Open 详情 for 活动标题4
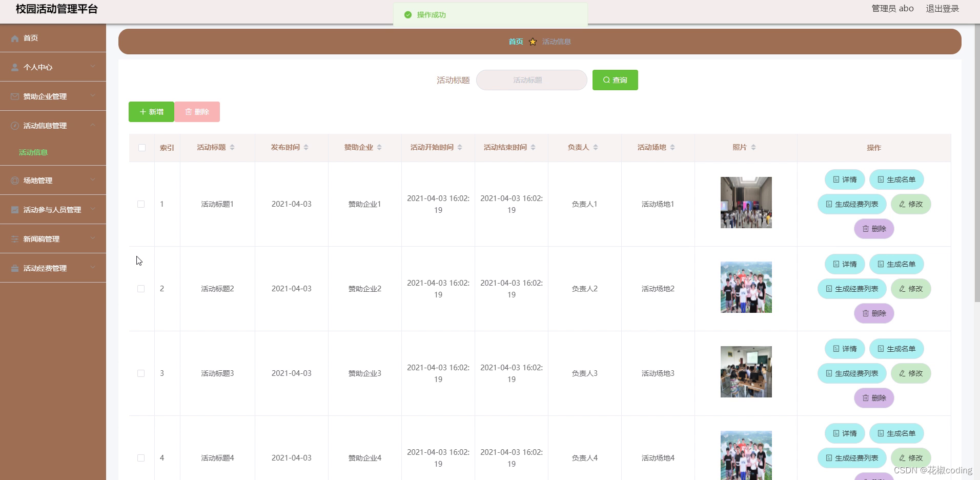980x480 pixels. point(845,433)
